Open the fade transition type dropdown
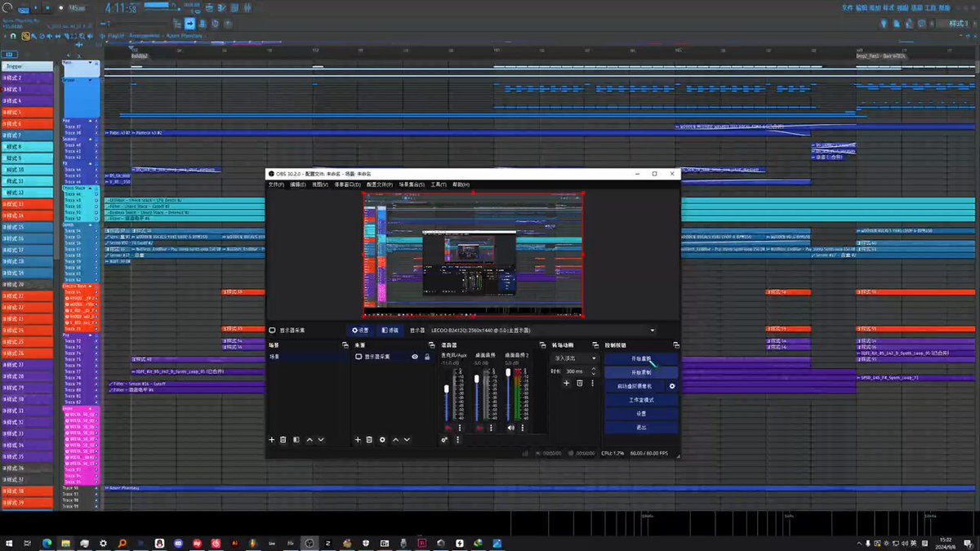Image resolution: width=980 pixels, height=551 pixels. (x=575, y=358)
